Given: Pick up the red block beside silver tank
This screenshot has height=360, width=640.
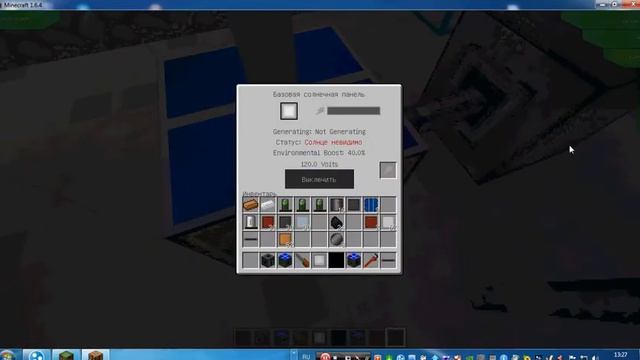Looking at the screenshot, I should [x=267, y=222].
